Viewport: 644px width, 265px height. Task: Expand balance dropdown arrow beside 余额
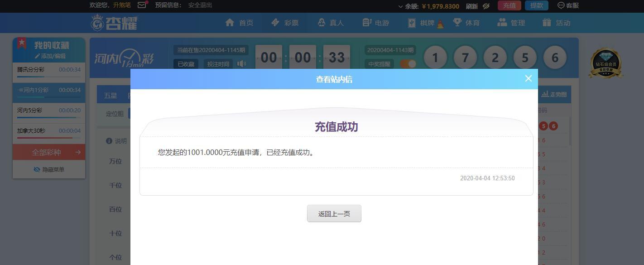pos(400,6)
